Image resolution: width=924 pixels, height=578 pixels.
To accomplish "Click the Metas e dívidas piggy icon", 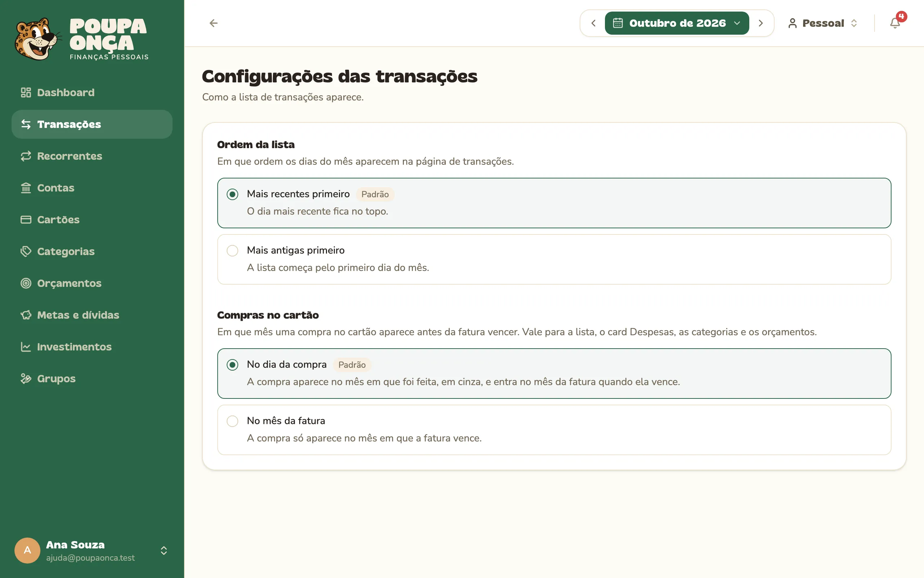I will pyautogui.click(x=26, y=315).
